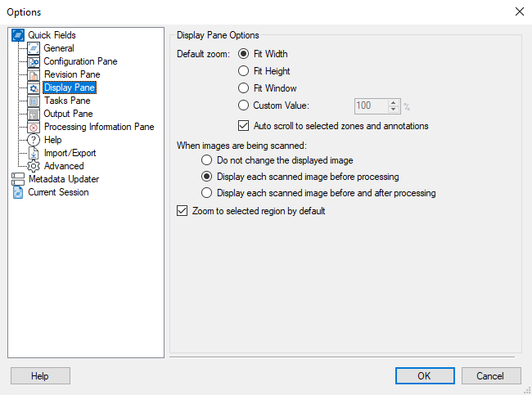532x395 pixels.
Task: Open the Help options tree item
Action: [x=52, y=140]
